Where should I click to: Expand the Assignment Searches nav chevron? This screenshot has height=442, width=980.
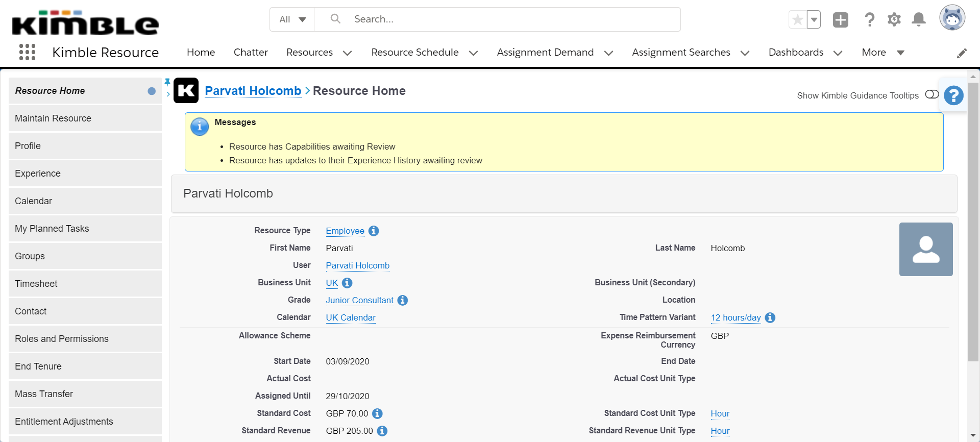pyautogui.click(x=745, y=53)
